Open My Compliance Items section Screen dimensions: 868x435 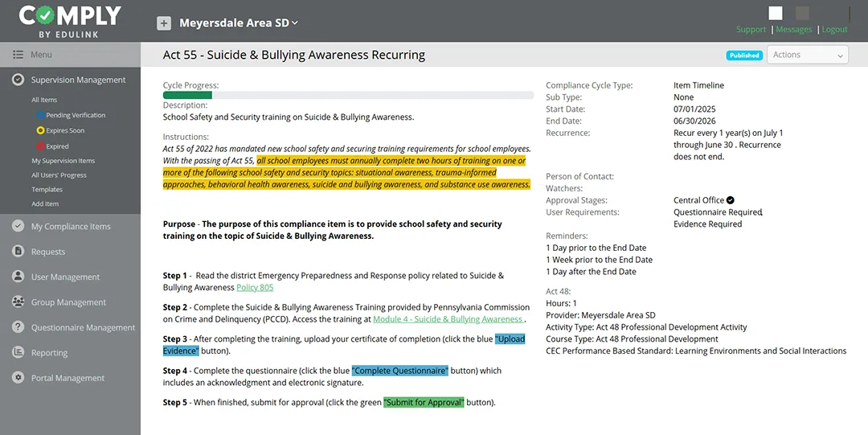click(71, 227)
